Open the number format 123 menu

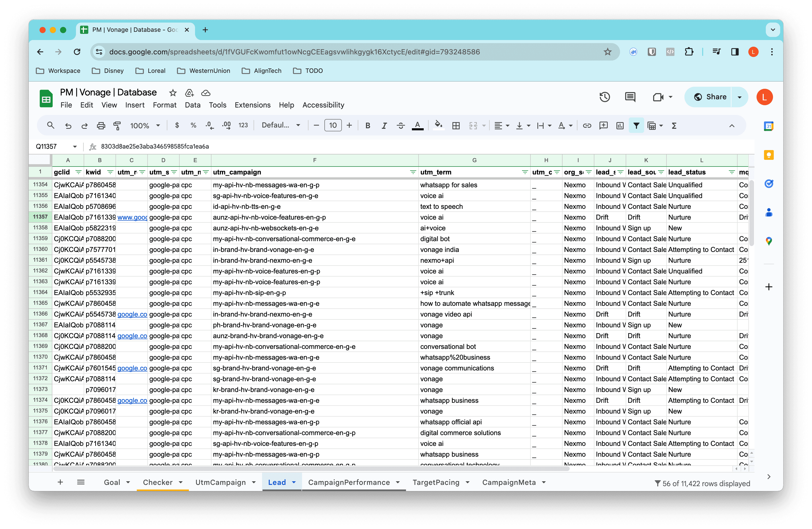click(243, 125)
